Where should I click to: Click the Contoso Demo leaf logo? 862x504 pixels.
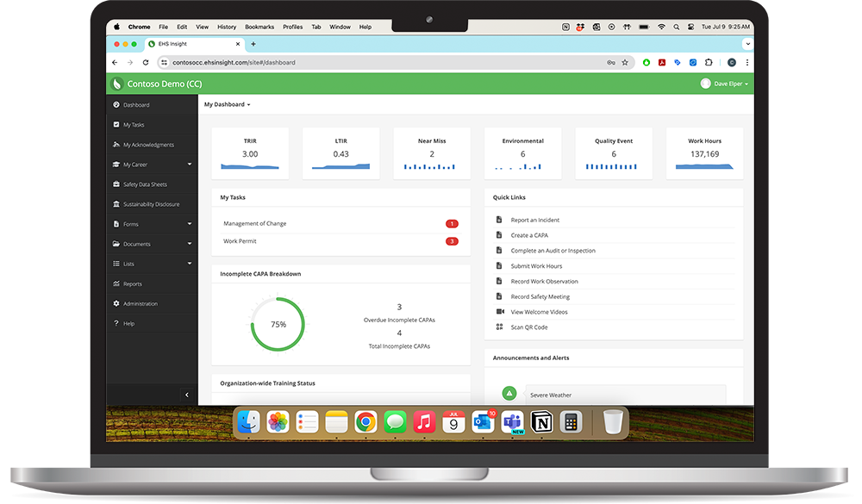pyautogui.click(x=116, y=84)
